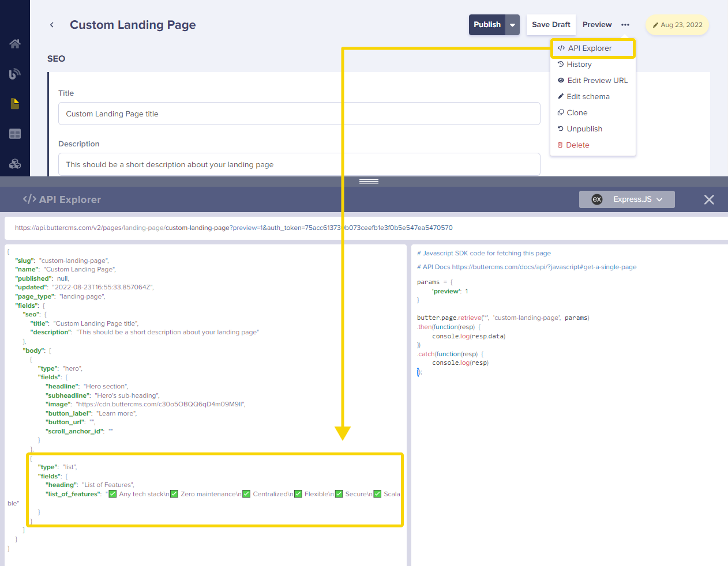Image resolution: width=728 pixels, height=566 pixels.
Task: Click the SEO section heading
Action: click(57, 59)
